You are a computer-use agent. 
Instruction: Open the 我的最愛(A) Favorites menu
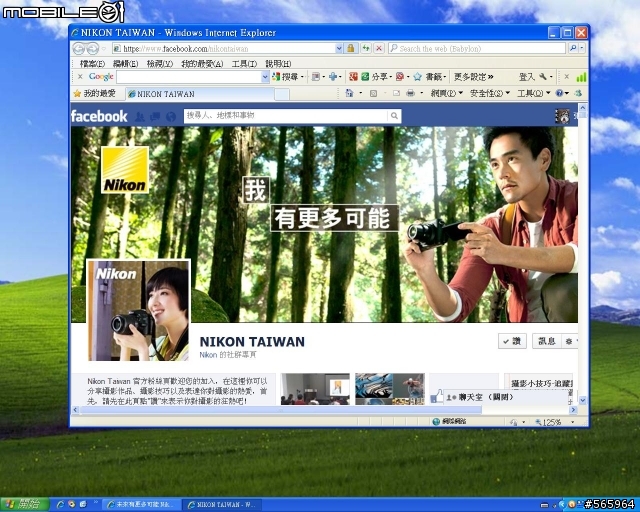click(x=202, y=64)
